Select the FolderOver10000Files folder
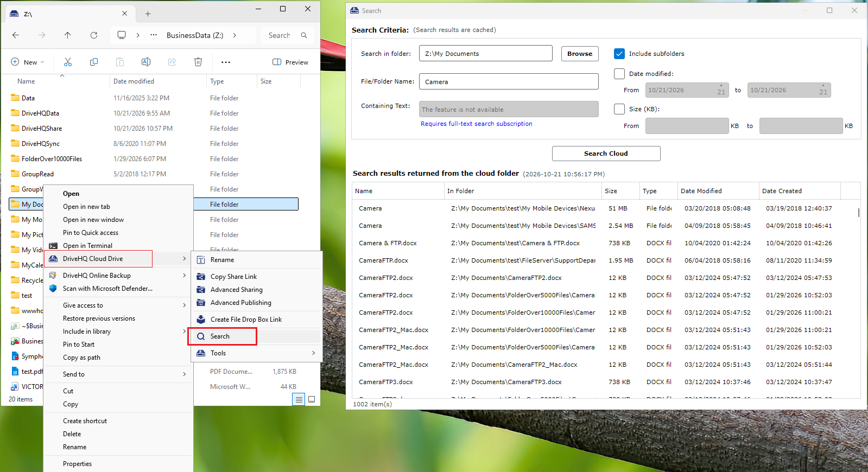Image resolution: width=868 pixels, height=472 pixels. tap(52, 159)
